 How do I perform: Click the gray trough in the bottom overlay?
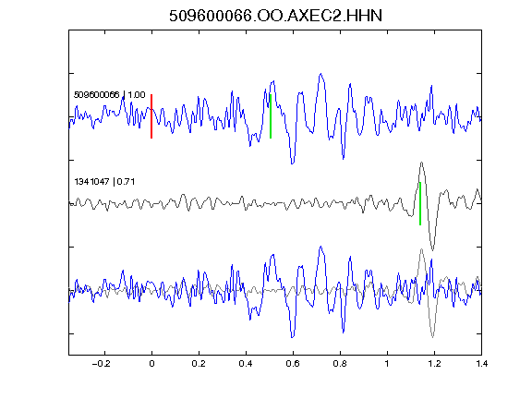(x=432, y=336)
